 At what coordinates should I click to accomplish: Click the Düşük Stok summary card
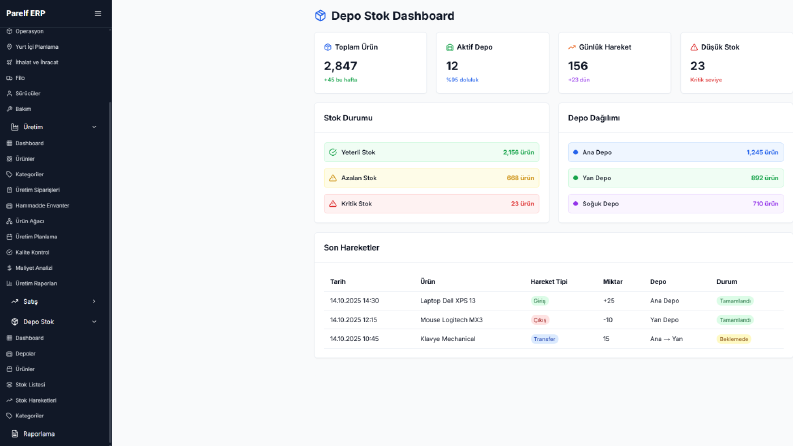(736, 63)
